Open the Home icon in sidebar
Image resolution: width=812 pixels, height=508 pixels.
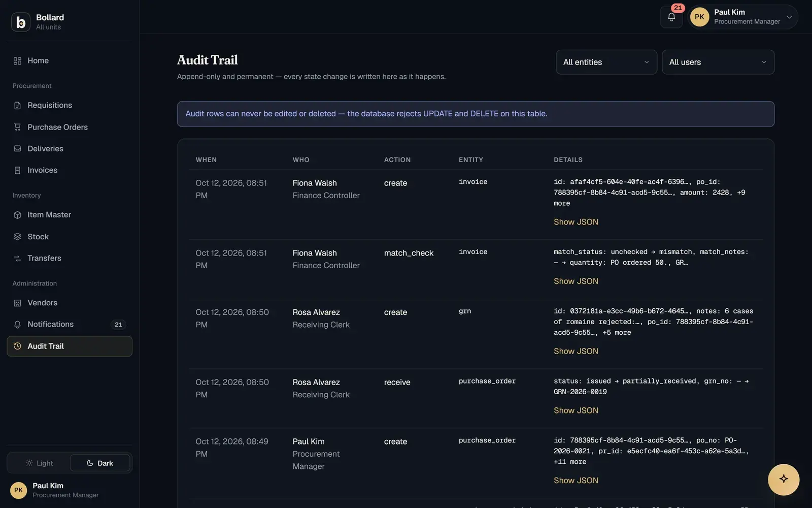click(x=17, y=61)
